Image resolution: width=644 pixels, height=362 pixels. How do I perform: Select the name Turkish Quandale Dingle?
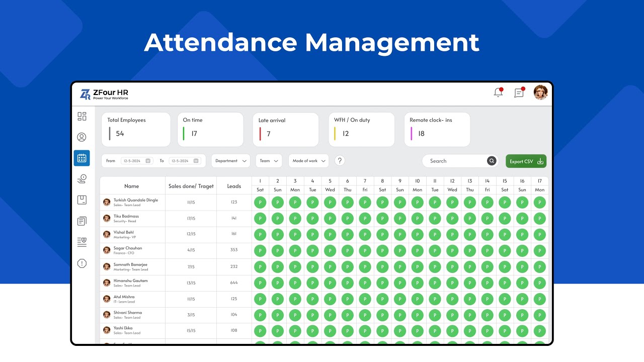coord(136,200)
